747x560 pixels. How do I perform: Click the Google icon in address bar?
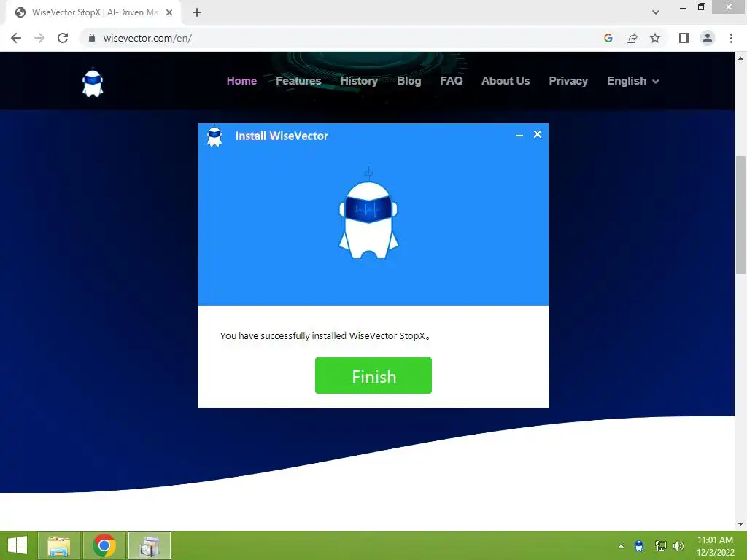[608, 38]
